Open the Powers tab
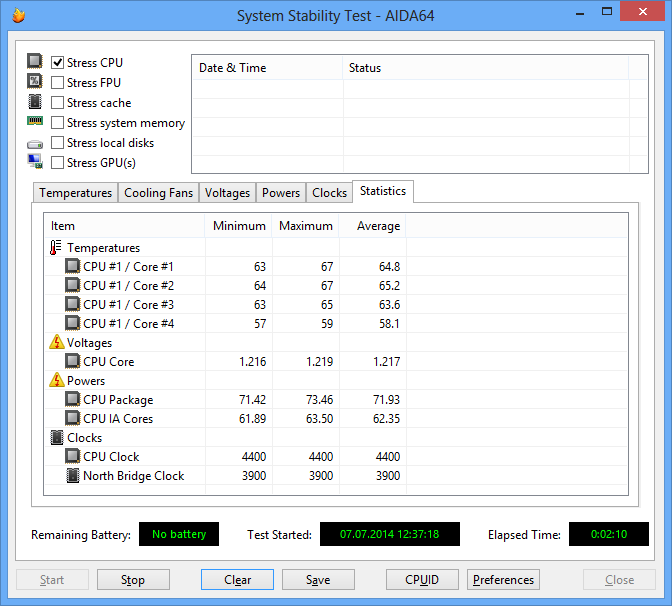This screenshot has height=606, width=672. [281, 193]
